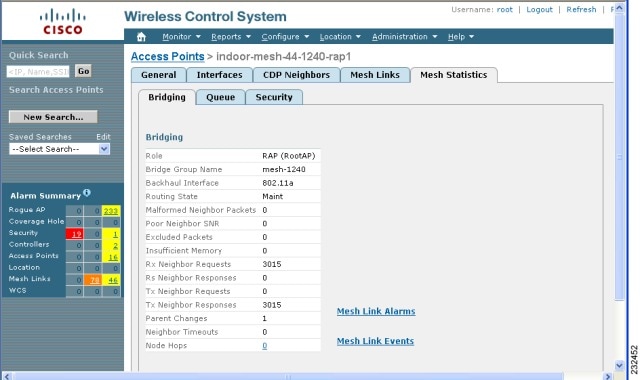640x380 pixels.
Task: Open the Node Hops value link
Action: coord(264,346)
